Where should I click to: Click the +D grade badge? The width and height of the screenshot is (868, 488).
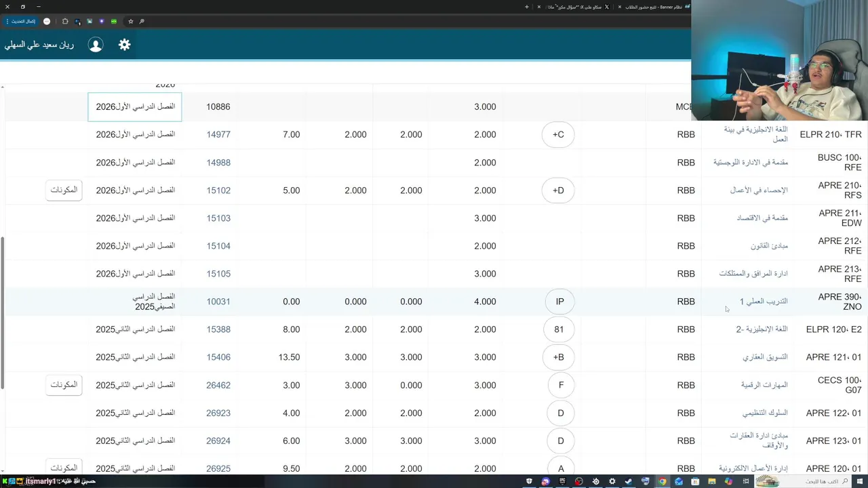(558, 190)
